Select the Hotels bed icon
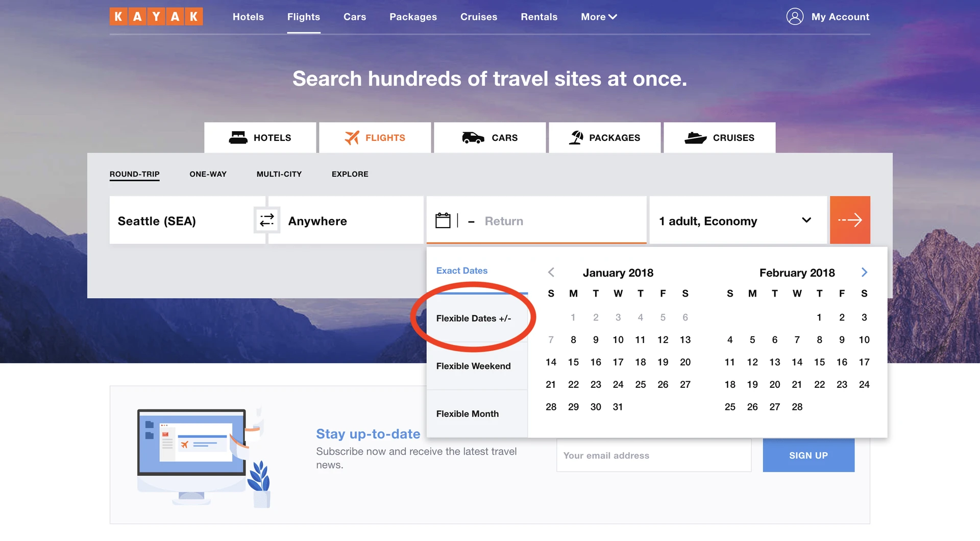Image resolution: width=980 pixels, height=541 pixels. coord(238,137)
